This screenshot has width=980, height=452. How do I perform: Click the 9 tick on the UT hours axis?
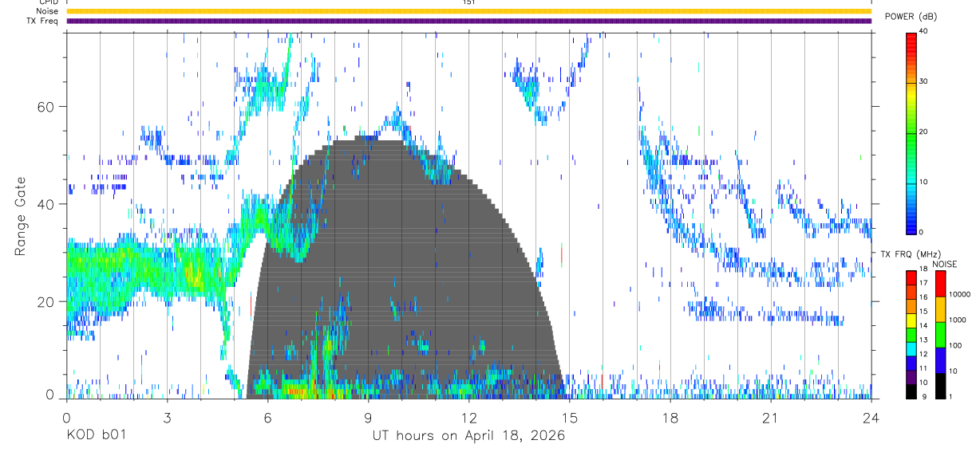coord(368,417)
